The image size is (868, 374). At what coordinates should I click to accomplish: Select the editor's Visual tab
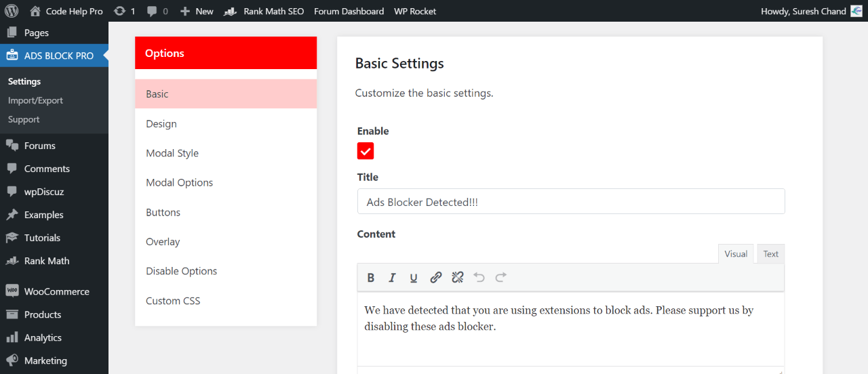736,254
